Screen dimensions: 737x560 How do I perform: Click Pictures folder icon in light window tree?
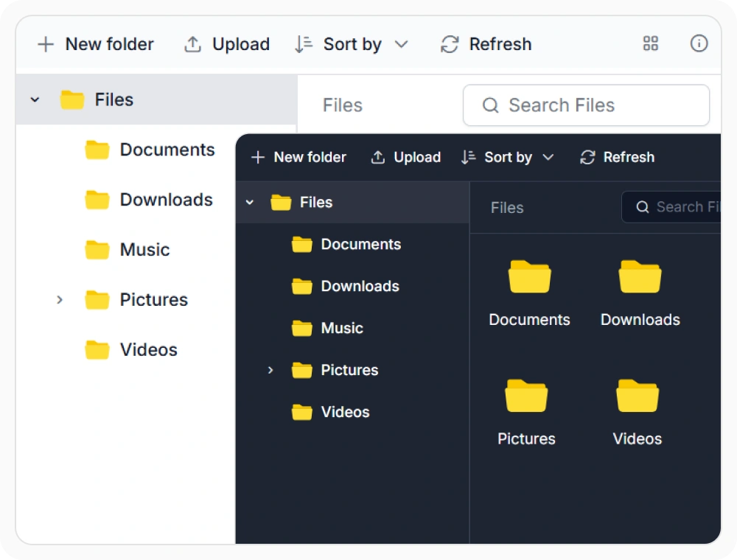point(97,300)
